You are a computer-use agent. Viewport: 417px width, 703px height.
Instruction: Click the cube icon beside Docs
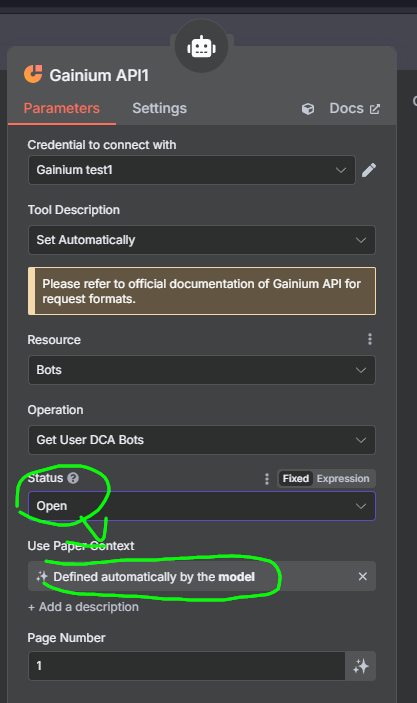[308, 109]
